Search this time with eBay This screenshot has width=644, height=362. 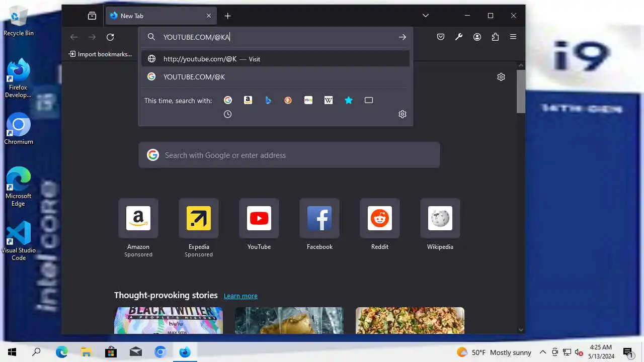pos(308,100)
